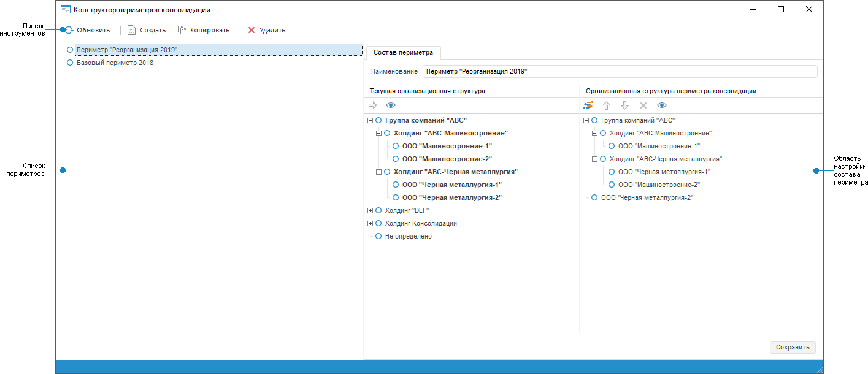Minimize the Конструктор периметров консолидации window
Screen dimensions: 868x374
click(x=753, y=9)
